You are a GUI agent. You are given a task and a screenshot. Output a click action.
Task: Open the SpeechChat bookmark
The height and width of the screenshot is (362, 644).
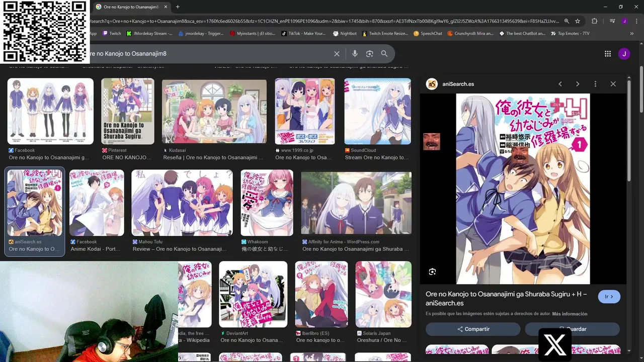coord(428,34)
